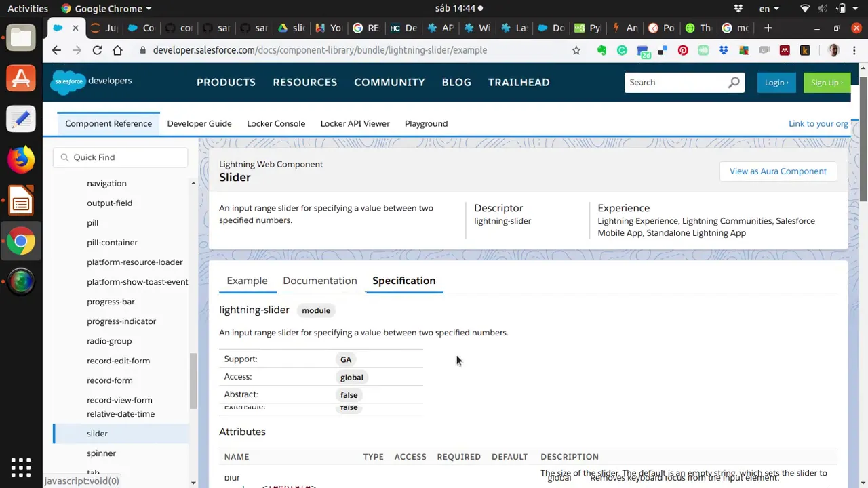868x488 pixels.
Task: Go back to the previous page
Action: tap(56, 50)
